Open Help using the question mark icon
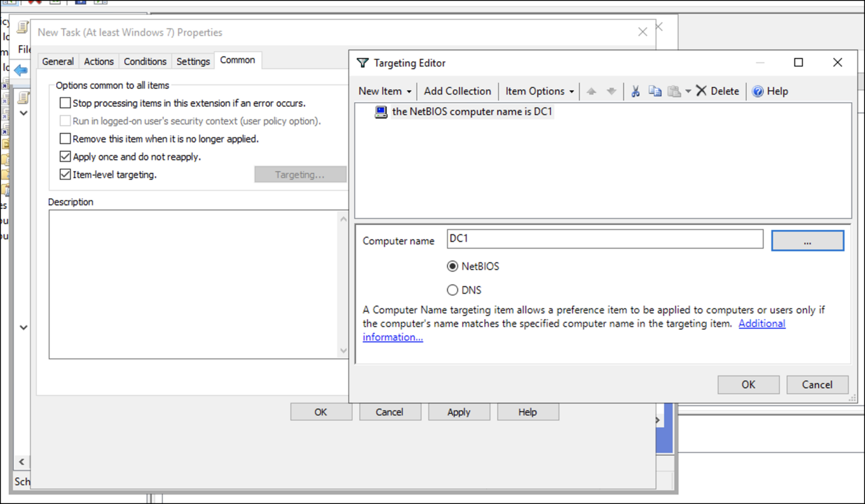The height and width of the screenshot is (504, 865). 757,91
